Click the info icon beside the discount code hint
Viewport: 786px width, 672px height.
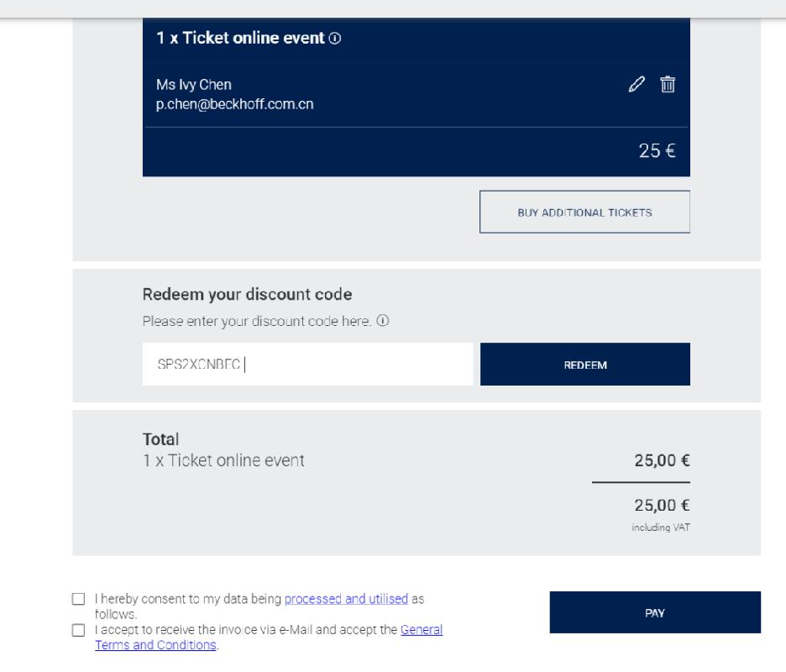point(383,320)
